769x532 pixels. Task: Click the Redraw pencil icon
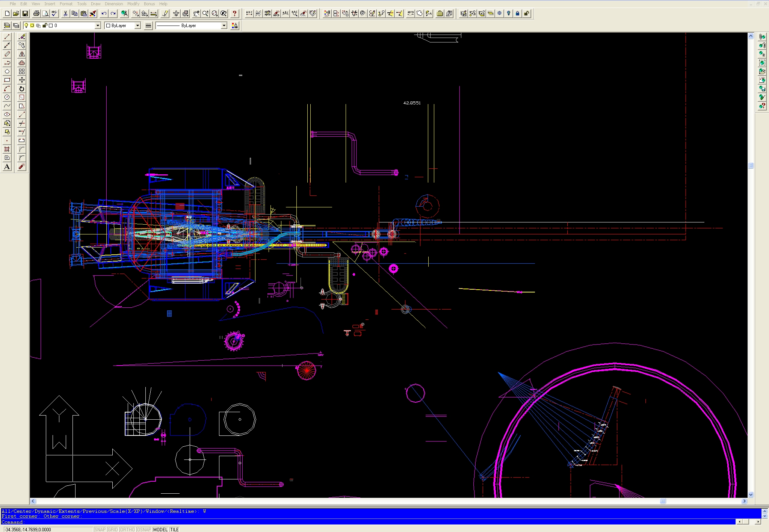[165, 14]
